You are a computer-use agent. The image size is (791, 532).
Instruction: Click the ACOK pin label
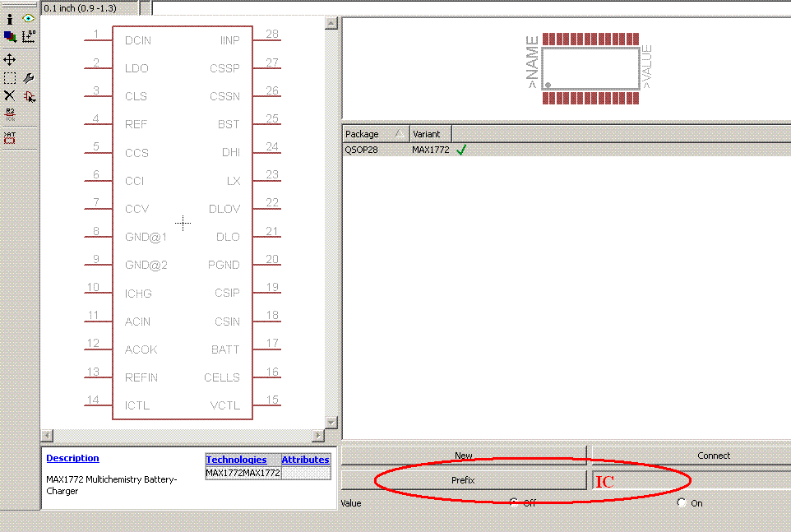coord(141,349)
